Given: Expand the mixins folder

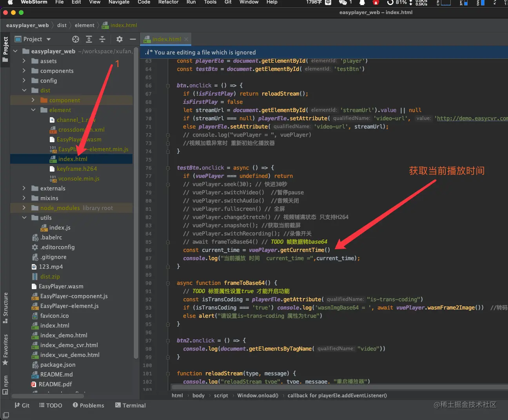Looking at the screenshot, I should (24, 198).
